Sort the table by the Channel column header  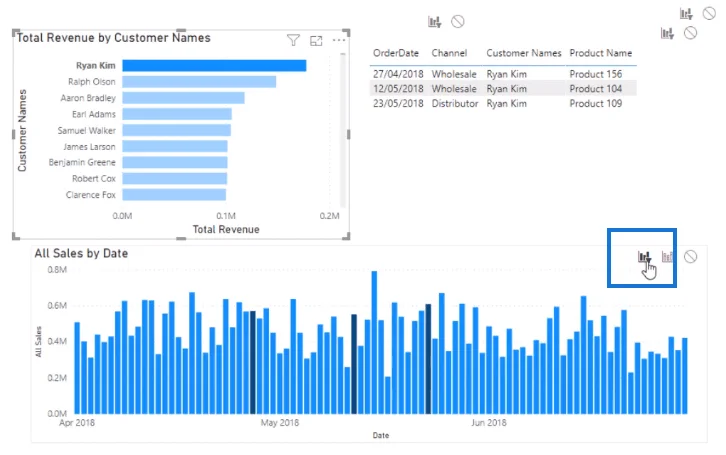pyautogui.click(x=449, y=53)
